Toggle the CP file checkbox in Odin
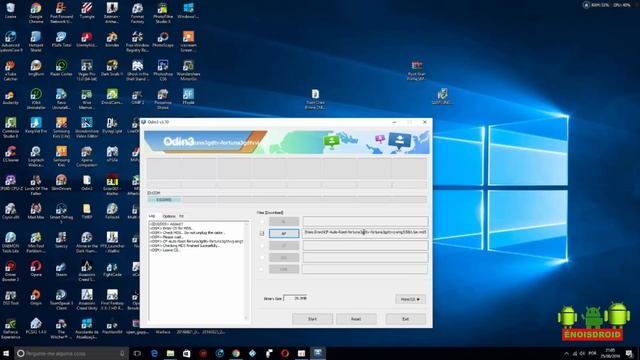Image resolution: width=640 pixels, height=360 pixels. [x=262, y=245]
